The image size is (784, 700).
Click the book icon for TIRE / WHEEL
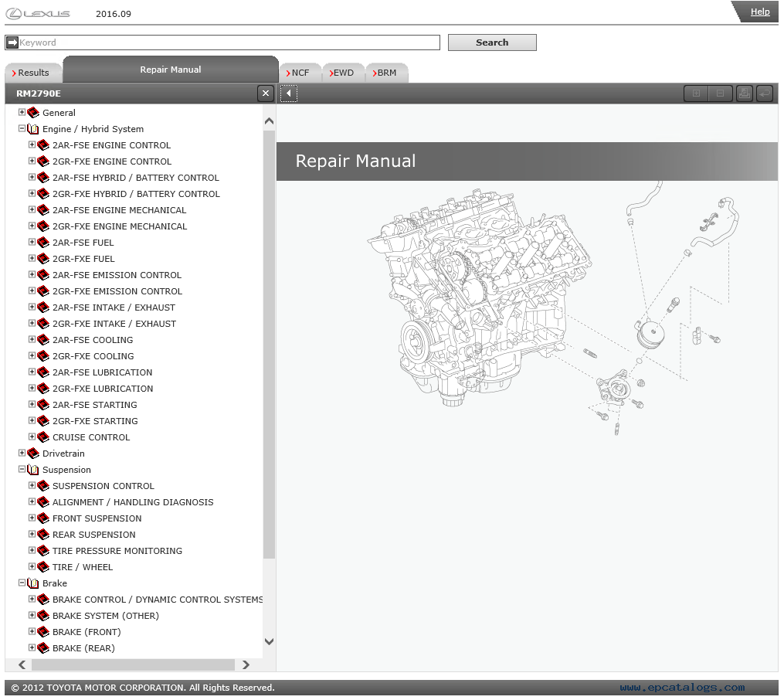pyautogui.click(x=43, y=567)
